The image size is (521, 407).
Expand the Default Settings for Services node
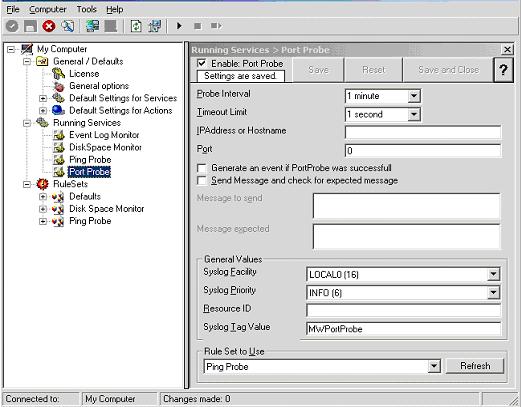pos(43,98)
